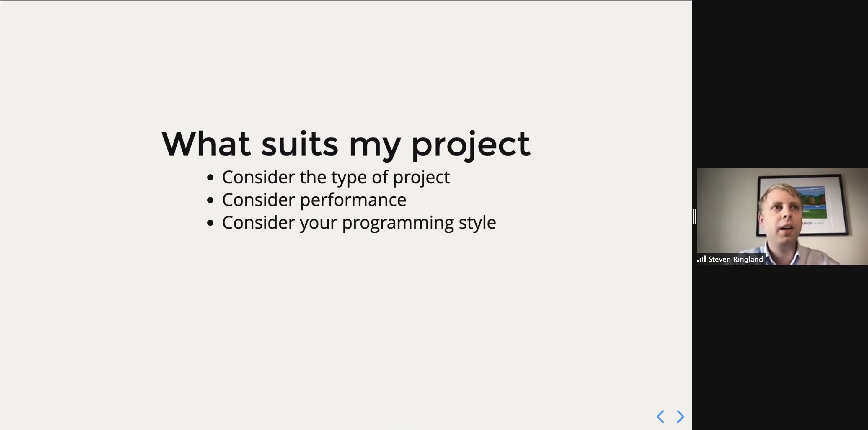Click empty slide area below the bullets
The height and width of the screenshot is (430, 868).
coord(346,320)
